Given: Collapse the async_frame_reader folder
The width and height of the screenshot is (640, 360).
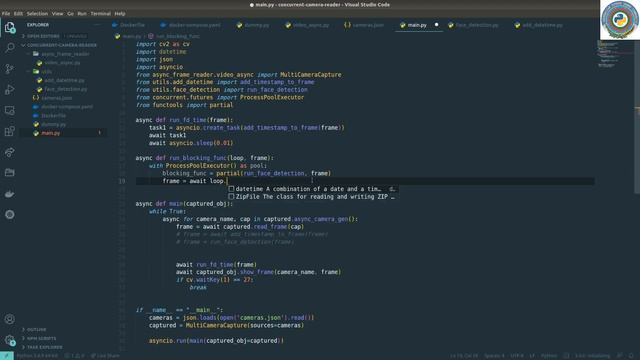Looking at the screenshot, I should point(29,54).
